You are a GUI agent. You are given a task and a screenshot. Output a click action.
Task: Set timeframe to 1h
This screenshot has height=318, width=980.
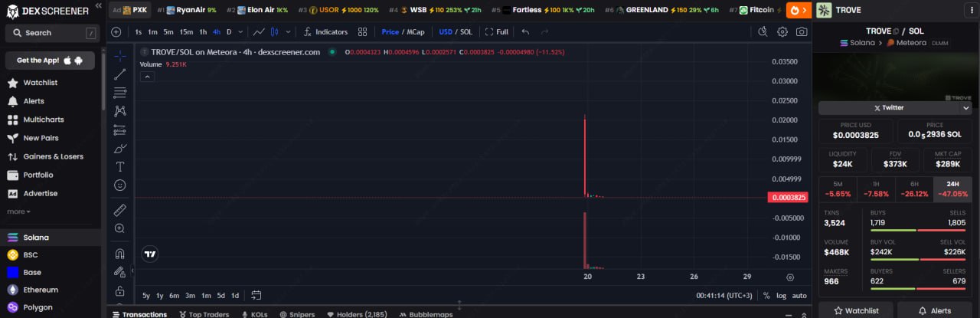click(x=203, y=32)
